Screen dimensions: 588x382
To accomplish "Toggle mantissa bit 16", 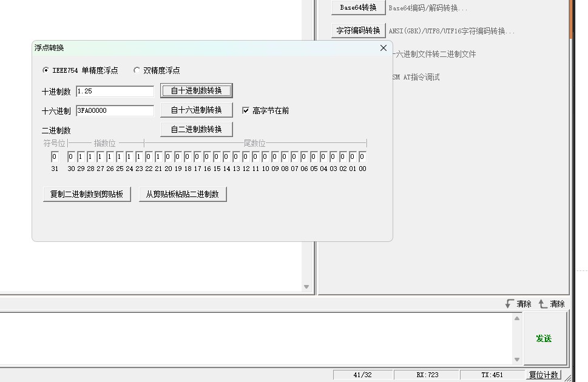I will click(207, 156).
